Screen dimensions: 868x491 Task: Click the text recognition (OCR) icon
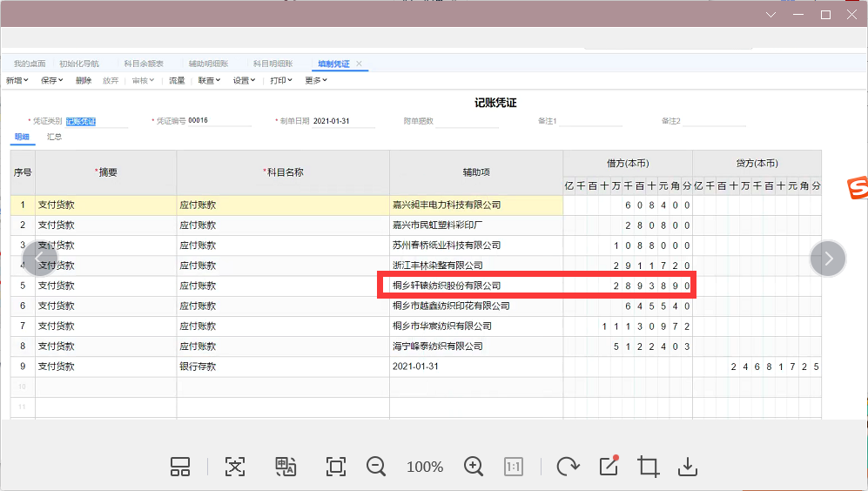pos(235,467)
